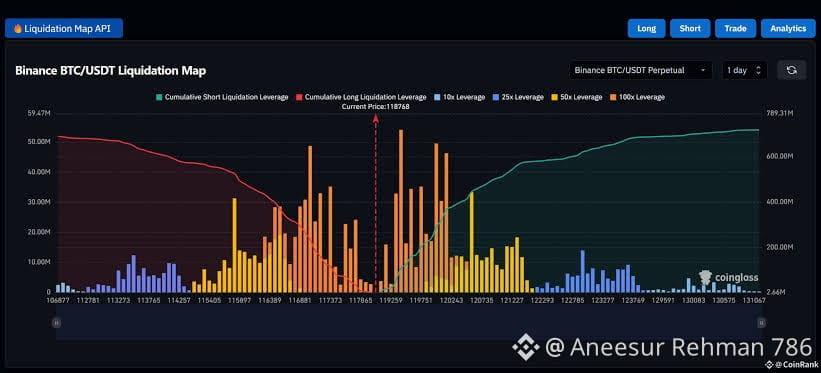Click the Current Price:118768 label
Image resolution: width=821 pixels, height=373 pixels.
pyautogui.click(x=375, y=107)
